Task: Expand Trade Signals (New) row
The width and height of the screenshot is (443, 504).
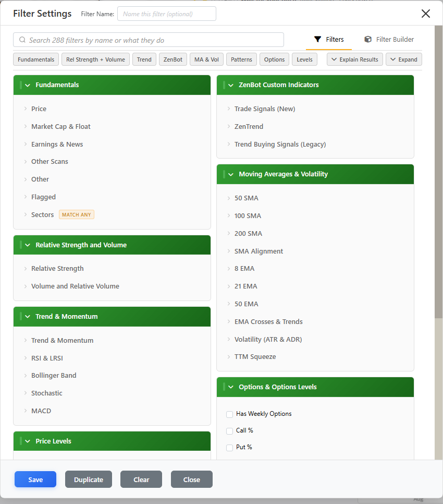Action: [x=315, y=109]
